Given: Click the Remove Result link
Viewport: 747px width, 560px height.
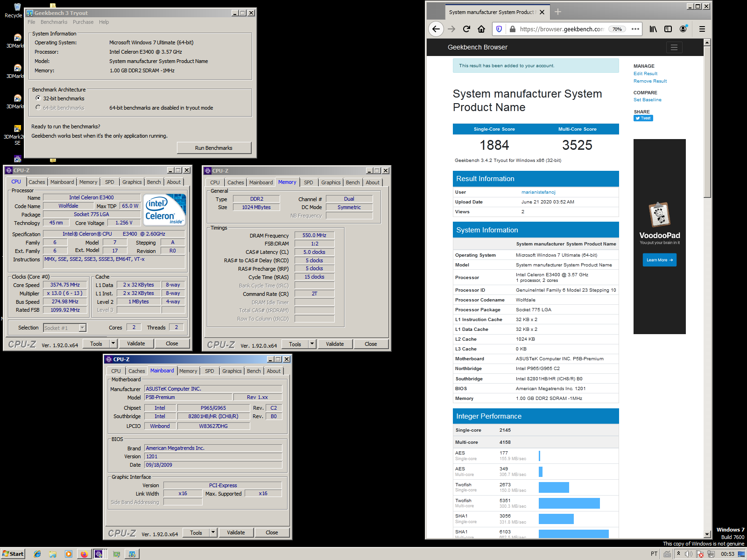Looking at the screenshot, I should [x=650, y=81].
